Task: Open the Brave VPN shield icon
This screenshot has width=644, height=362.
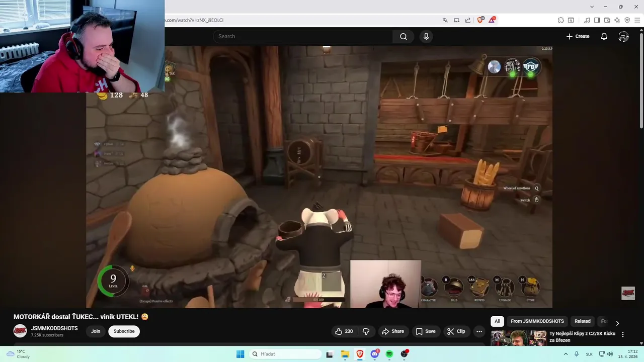Action: click(627, 20)
